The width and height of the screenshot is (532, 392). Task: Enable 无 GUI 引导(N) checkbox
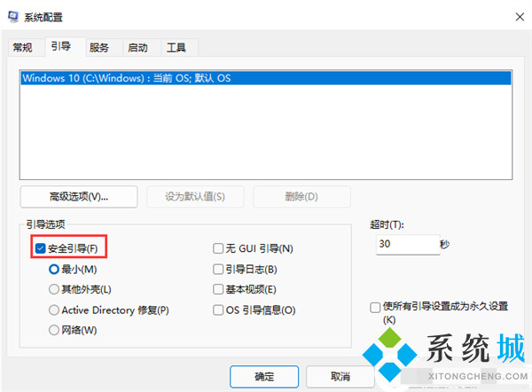[x=218, y=248]
